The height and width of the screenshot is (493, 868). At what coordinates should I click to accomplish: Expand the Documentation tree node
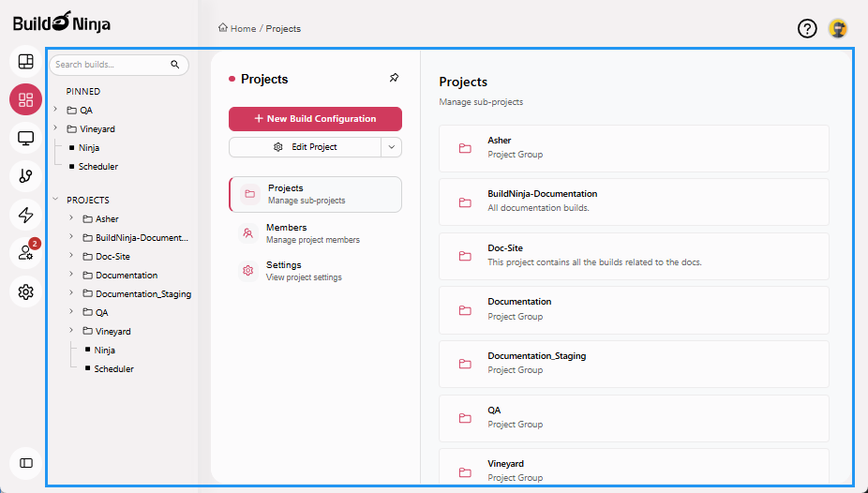(x=71, y=274)
